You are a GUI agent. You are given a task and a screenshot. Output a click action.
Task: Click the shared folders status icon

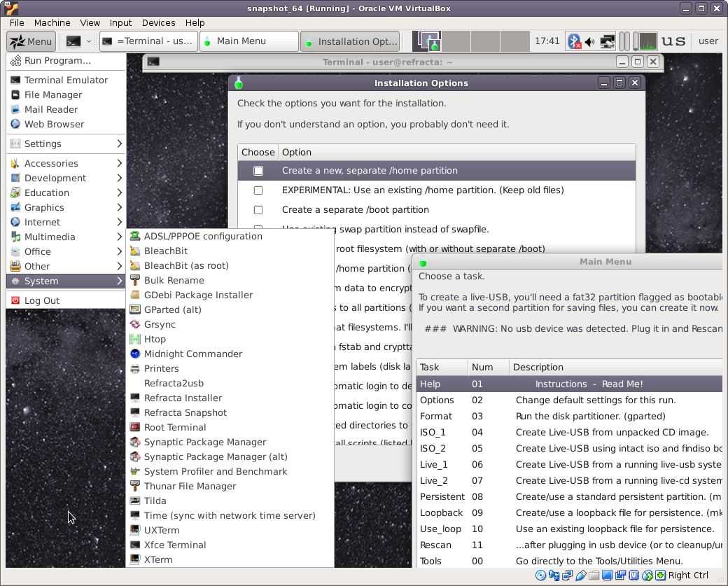[x=594, y=575]
